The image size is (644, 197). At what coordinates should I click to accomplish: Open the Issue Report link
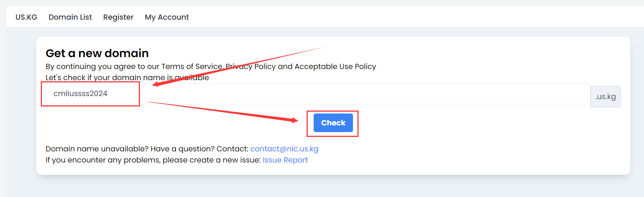coord(285,160)
